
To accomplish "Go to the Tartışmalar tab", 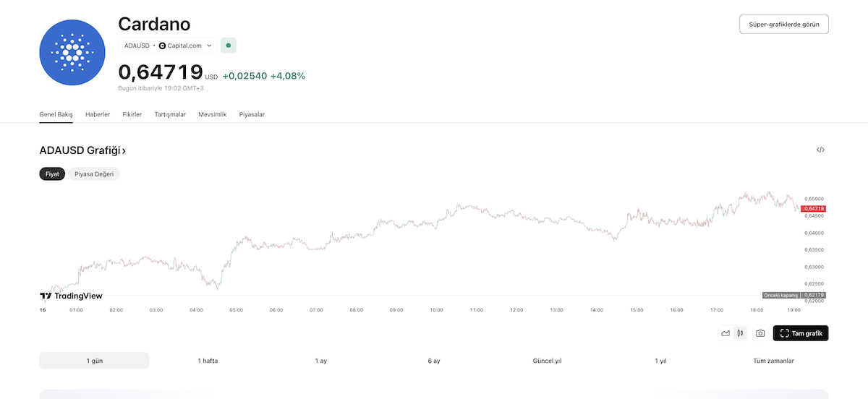I will (170, 114).
